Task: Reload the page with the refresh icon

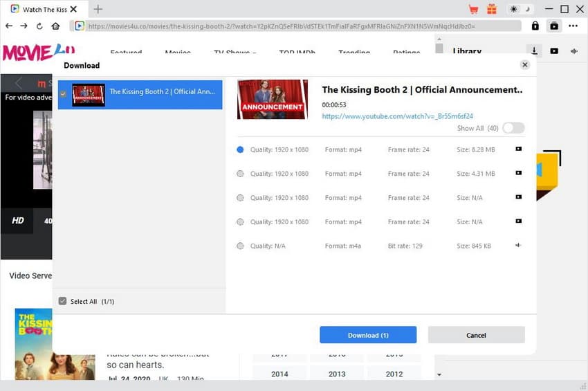Action: point(39,26)
